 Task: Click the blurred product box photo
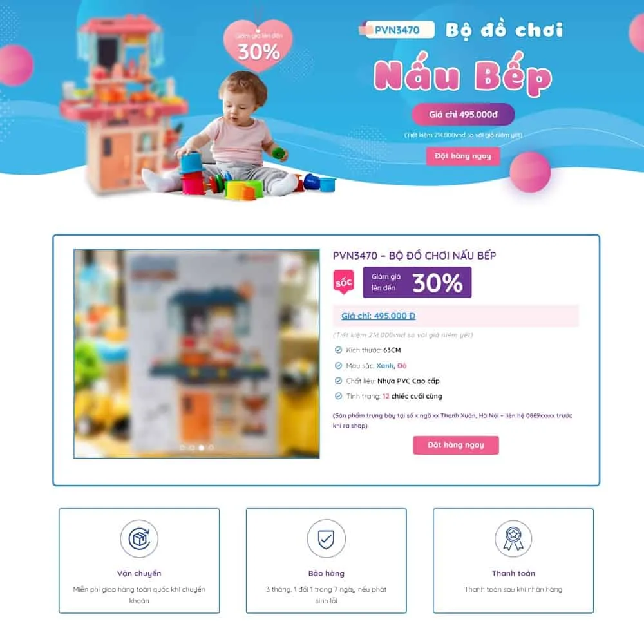pyautogui.click(x=196, y=354)
